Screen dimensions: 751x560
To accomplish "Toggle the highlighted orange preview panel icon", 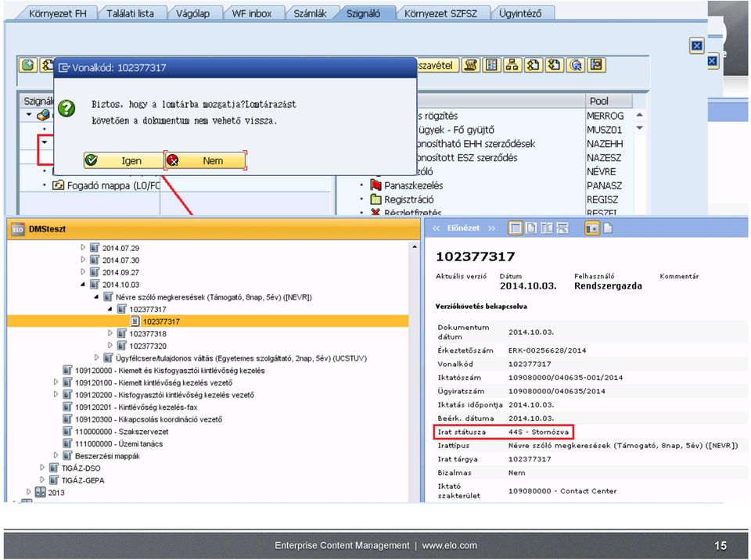I will tap(592, 228).
